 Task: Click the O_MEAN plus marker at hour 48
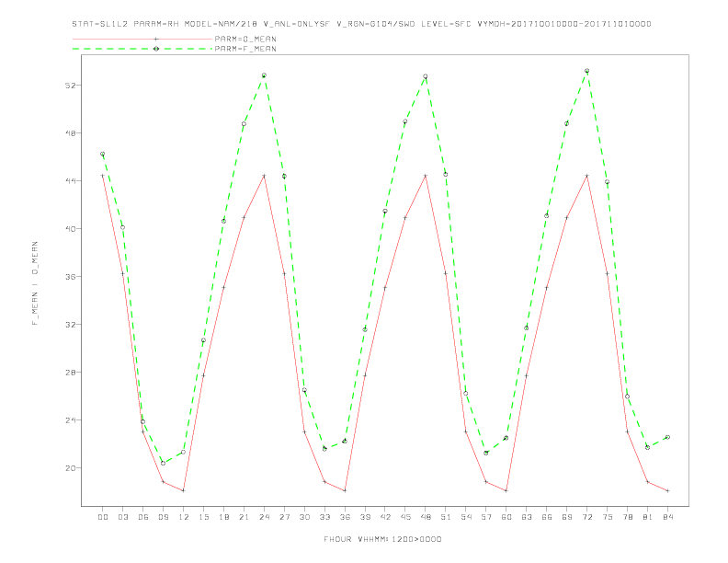click(426, 176)
